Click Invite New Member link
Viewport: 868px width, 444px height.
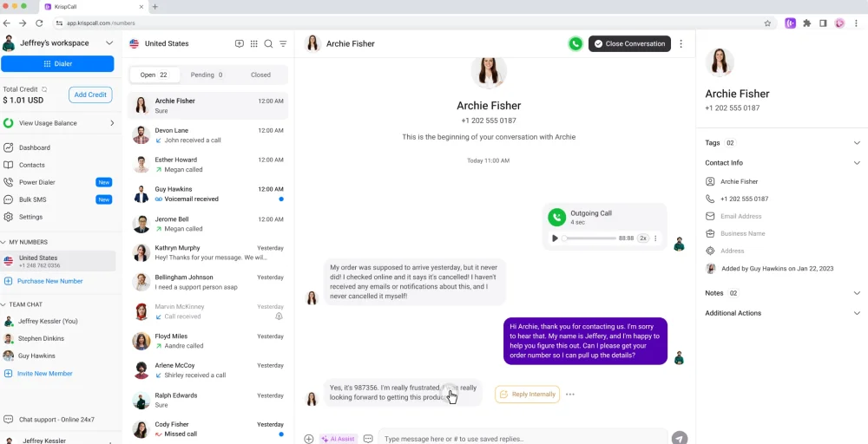coord(45,373)
